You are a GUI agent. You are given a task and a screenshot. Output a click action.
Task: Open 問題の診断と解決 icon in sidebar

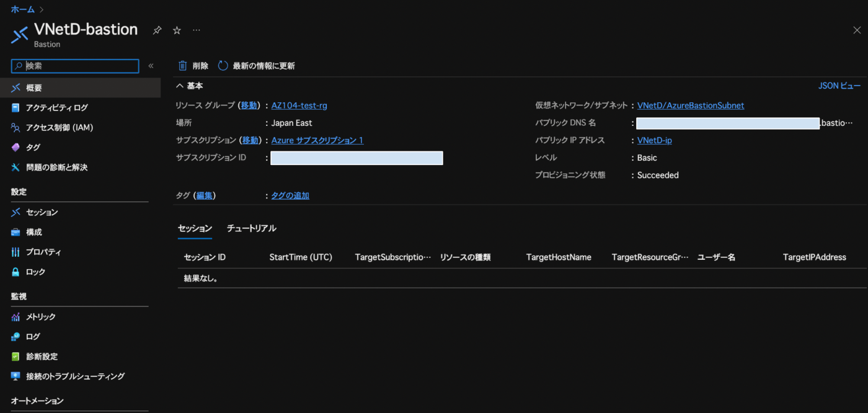point(15,167)
